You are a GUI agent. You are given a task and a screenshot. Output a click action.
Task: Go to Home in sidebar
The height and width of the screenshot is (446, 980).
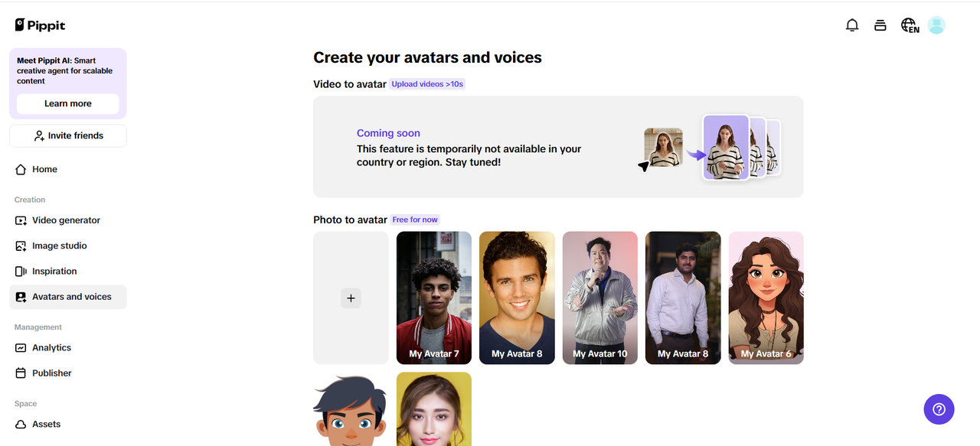[x=67, y=169]
